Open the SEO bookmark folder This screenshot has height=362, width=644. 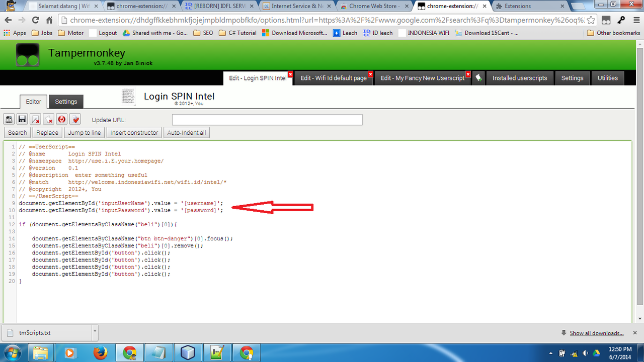pos(203,33)
